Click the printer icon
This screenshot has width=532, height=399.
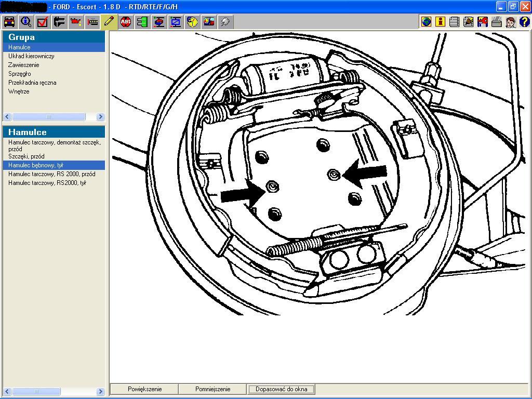(x=496, y=22)
